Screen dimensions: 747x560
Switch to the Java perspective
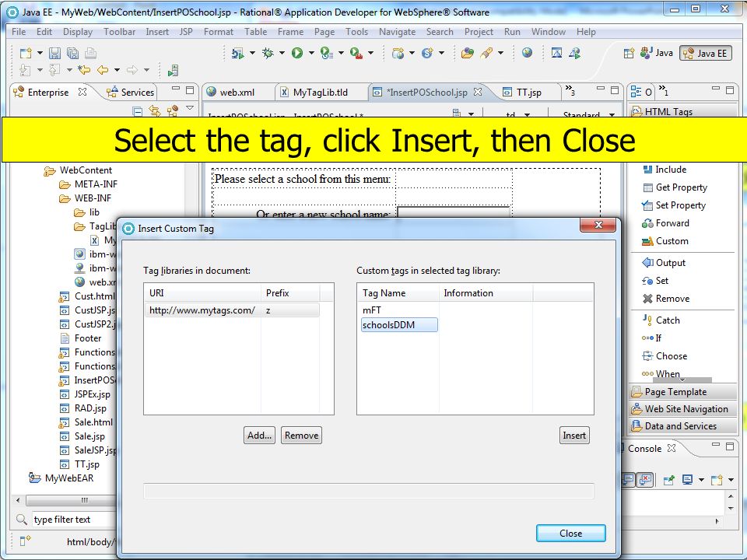[x=657, y=53]
